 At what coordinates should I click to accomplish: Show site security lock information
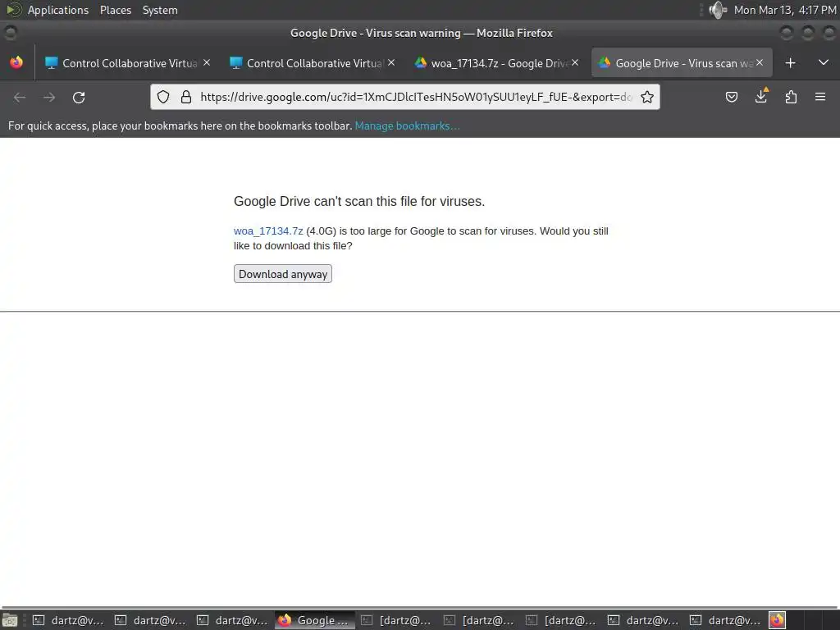point(186,97)
